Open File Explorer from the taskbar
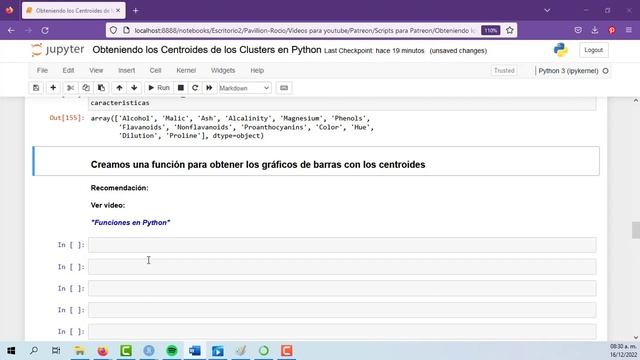Viewport: 640px width, 360px height. (x=80, y=351)
